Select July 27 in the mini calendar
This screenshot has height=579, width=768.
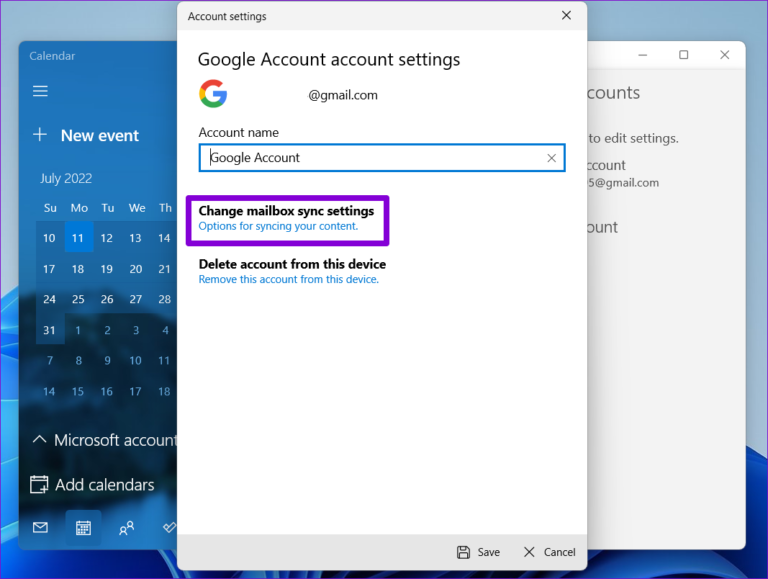coord(136,299)
